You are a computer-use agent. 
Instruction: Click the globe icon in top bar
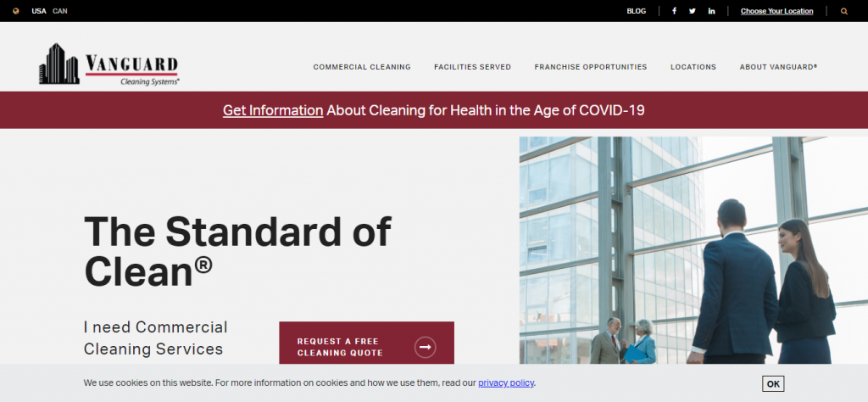click(x=15, y=11)
